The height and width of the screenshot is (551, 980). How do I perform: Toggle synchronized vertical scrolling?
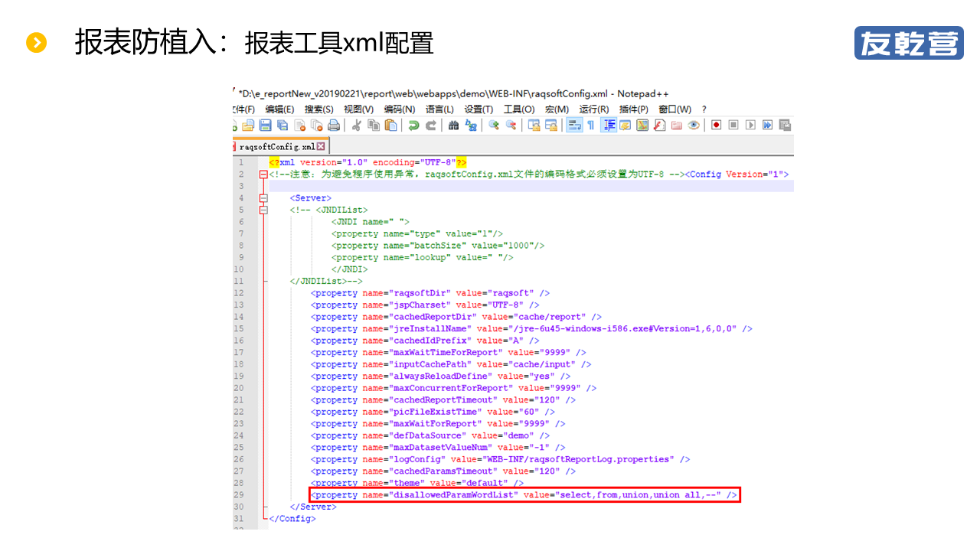pos(534,126)
